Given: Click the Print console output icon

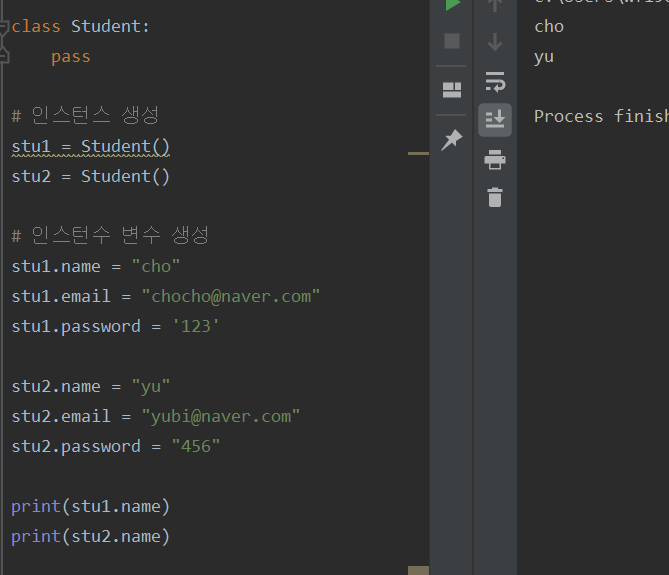Looking at the screenshot, I should tap(495, 160).
